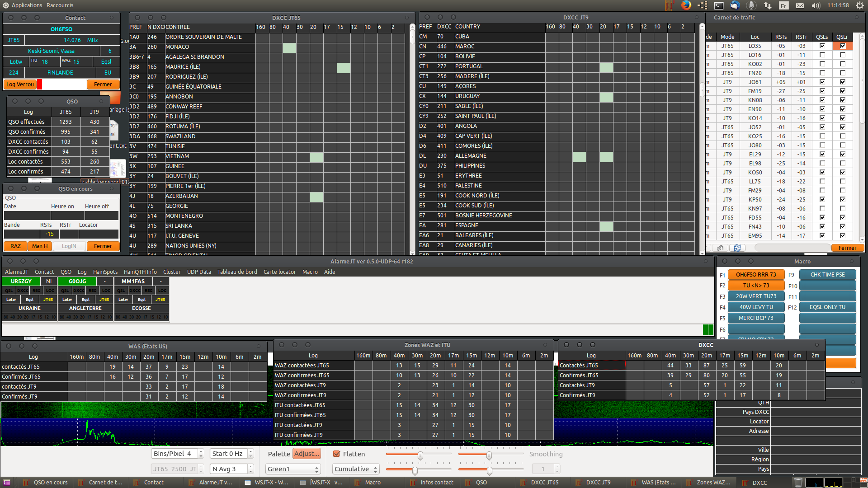Click the undo arrow icon in Carnet de trafic
This screenshot has width=868, height=488.
pyautogui.click(x=720, y=248)
